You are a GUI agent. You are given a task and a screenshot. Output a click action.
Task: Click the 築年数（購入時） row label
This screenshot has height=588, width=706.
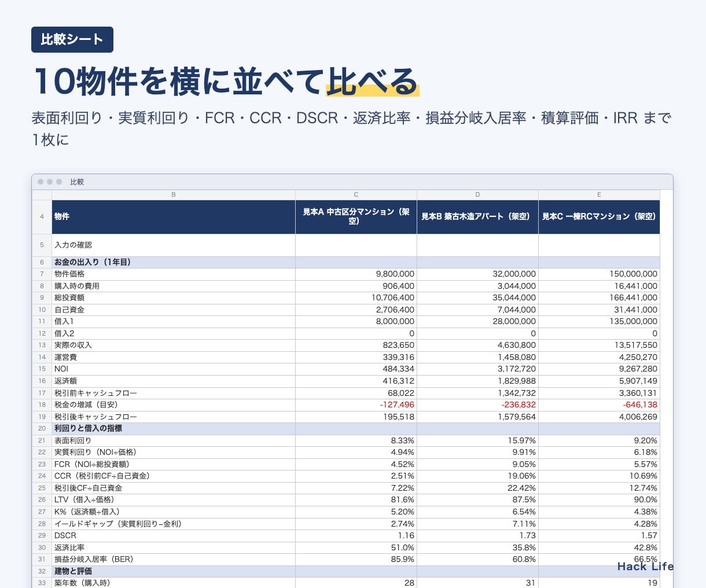[x=82, y=583]
